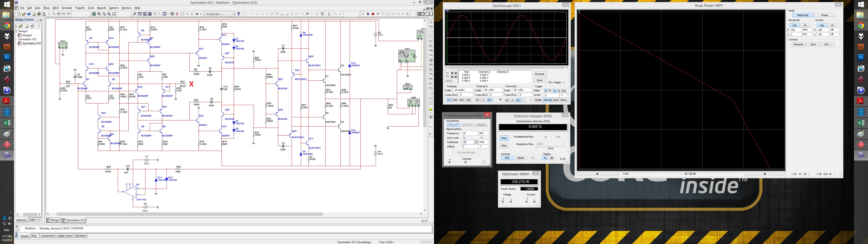
Task: Click the XFG1 function generator symbol on the schematic
Action: [63, 45]
